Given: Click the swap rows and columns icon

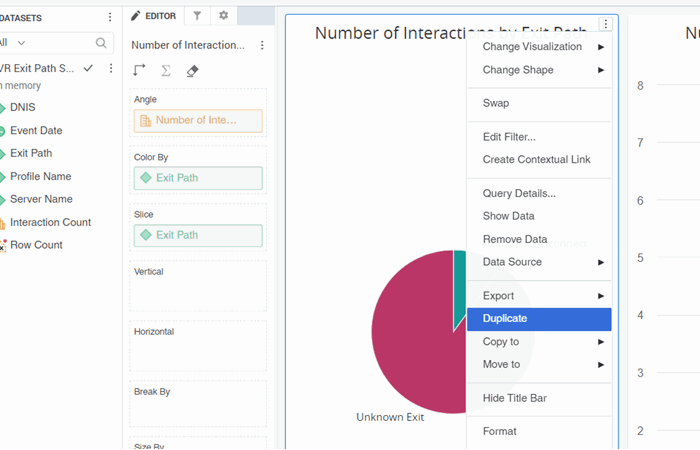Looking at the screenshot, I should tap(140, 71).
